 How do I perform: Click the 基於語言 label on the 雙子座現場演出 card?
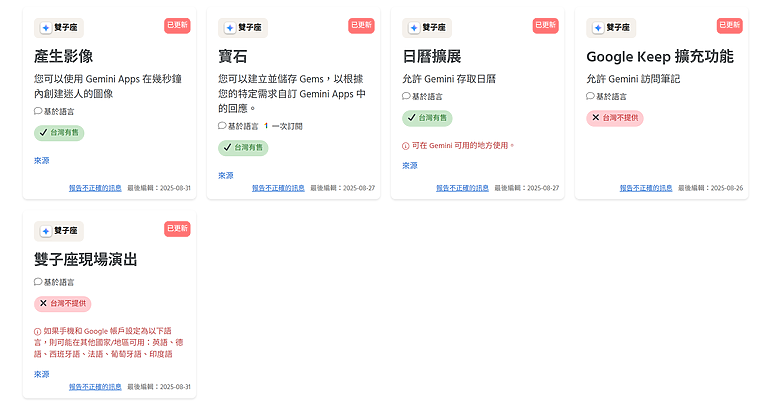pos(54,282)
